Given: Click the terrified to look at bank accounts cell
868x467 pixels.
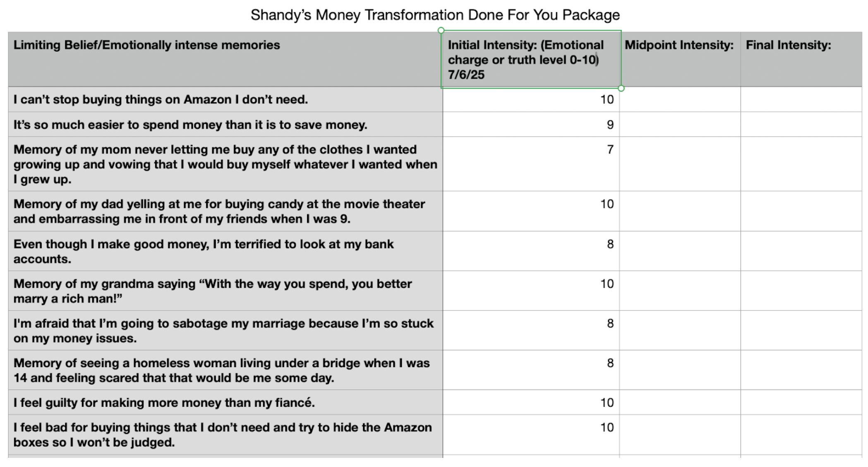Looking at the screenshot, I should tap(225, 251).
